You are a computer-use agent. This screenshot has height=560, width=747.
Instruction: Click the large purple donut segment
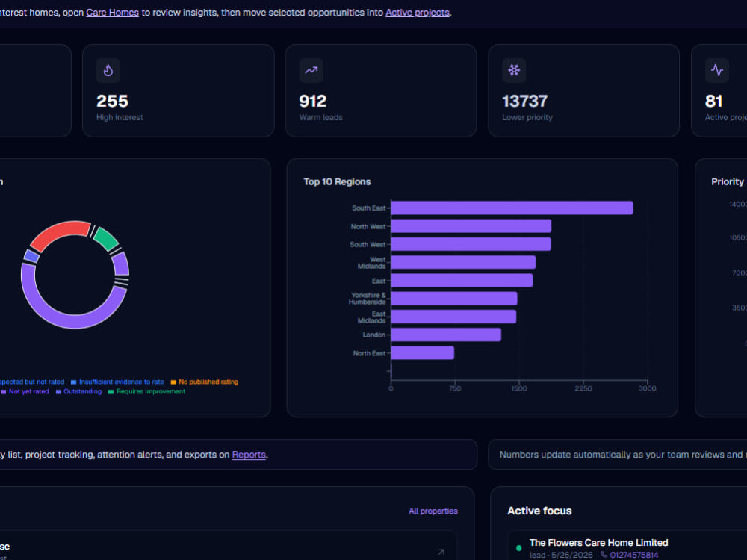pos(72,321)
